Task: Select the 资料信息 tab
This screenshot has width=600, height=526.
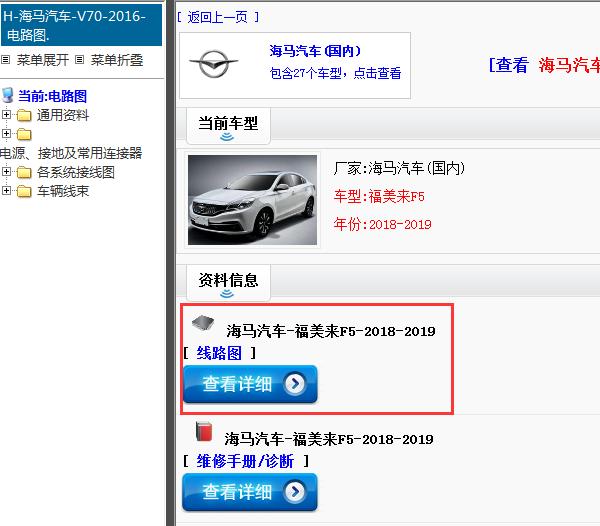Action: coord(228,283)
